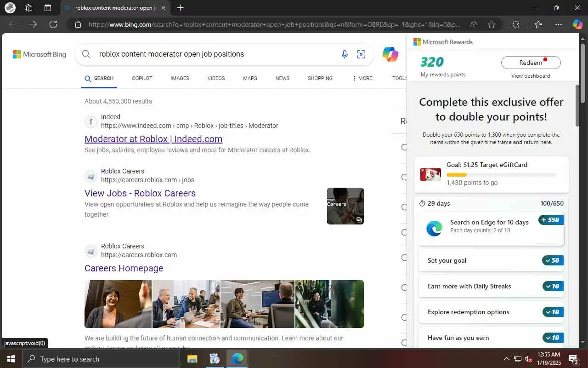Close the roblox content moderator tab
This screenshot has width=588, height=368.
pos(164,8)
